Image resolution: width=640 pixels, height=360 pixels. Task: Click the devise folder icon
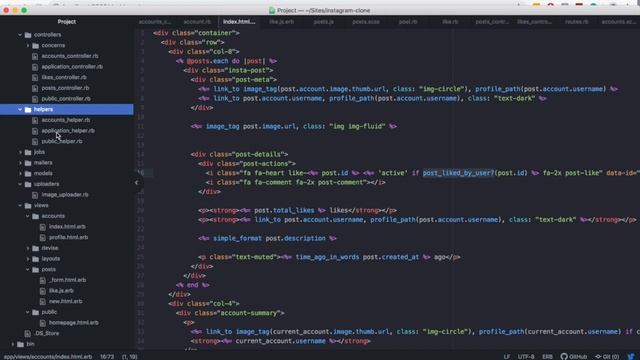pyautogui.click(x=36, y=248)
